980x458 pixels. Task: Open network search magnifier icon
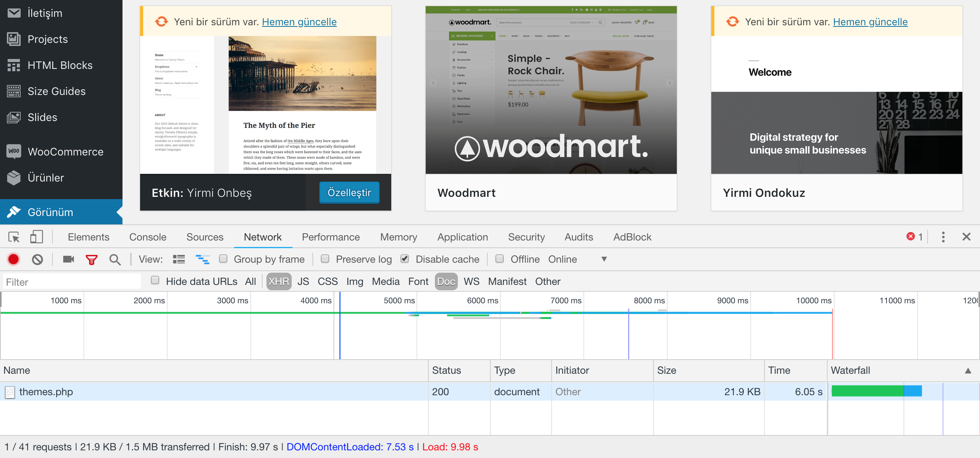coord(115,259)
